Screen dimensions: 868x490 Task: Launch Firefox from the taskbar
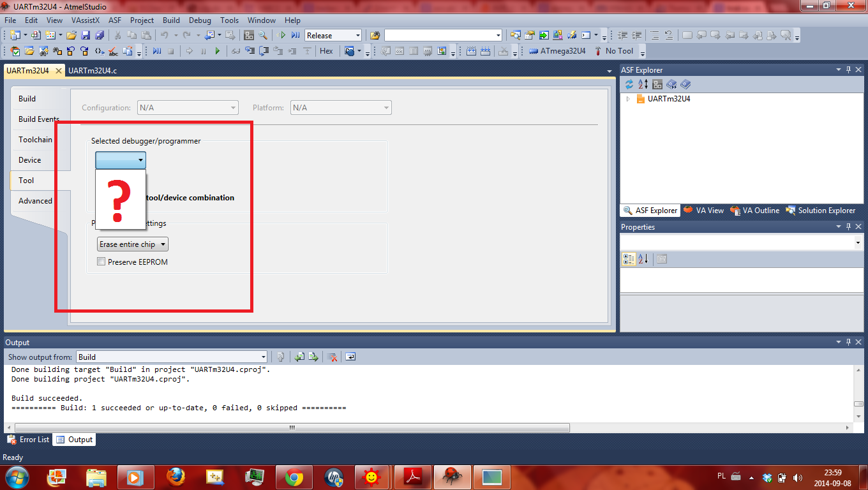click(x=176, y=477)
